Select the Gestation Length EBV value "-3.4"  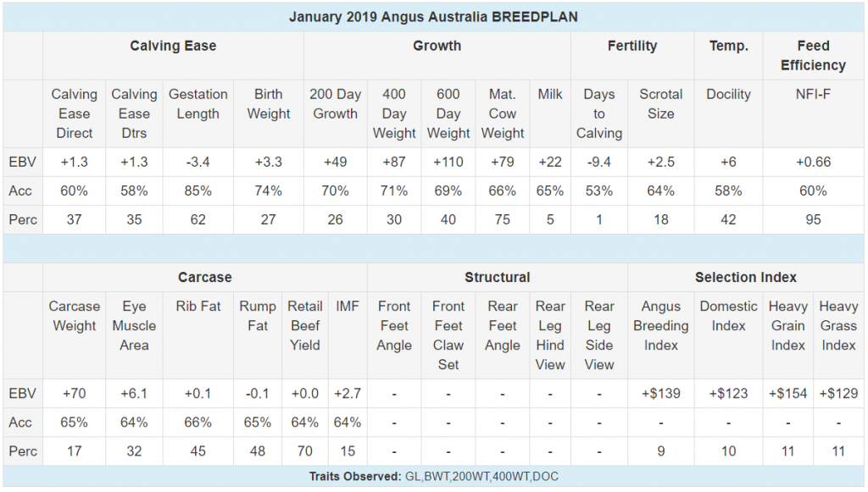point(198,162)
